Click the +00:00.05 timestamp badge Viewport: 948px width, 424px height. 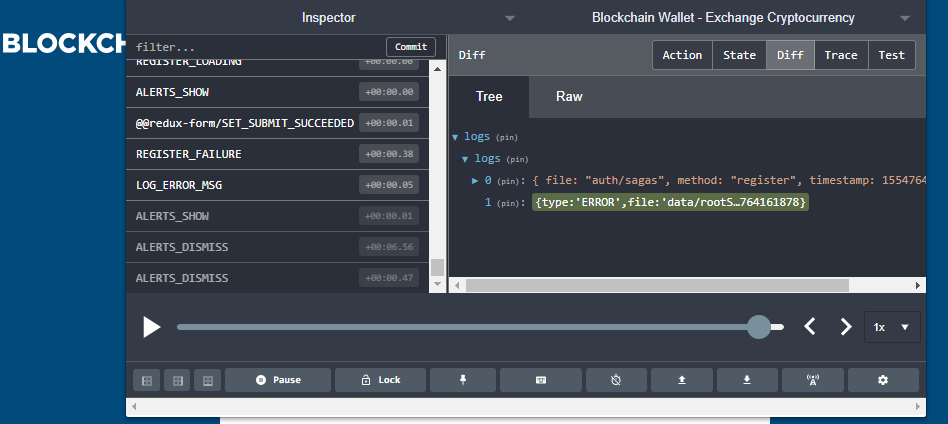(x=389, y=185)
